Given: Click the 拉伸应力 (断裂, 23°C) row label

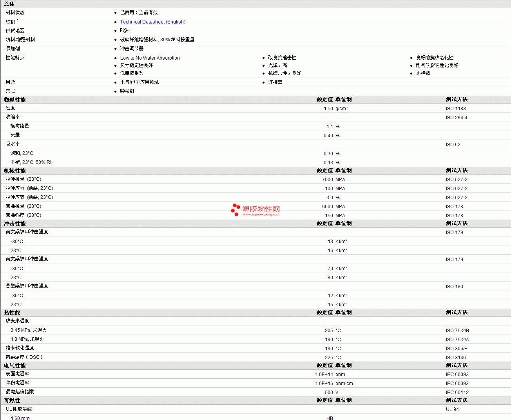Looking at the screenshot, I should [29, 188].
